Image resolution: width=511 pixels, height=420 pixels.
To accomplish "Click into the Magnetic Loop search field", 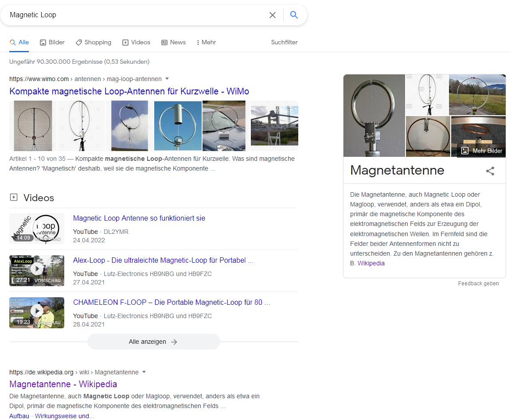I will click(x=137, y=15).
